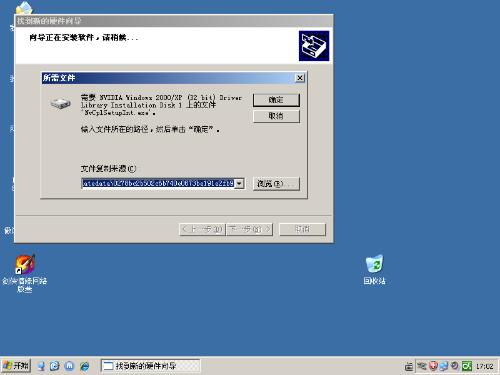Screen dimensions: 500x375
Task: Click the grayed-out 上一步 (Back) button
Action: coord(203,229)
